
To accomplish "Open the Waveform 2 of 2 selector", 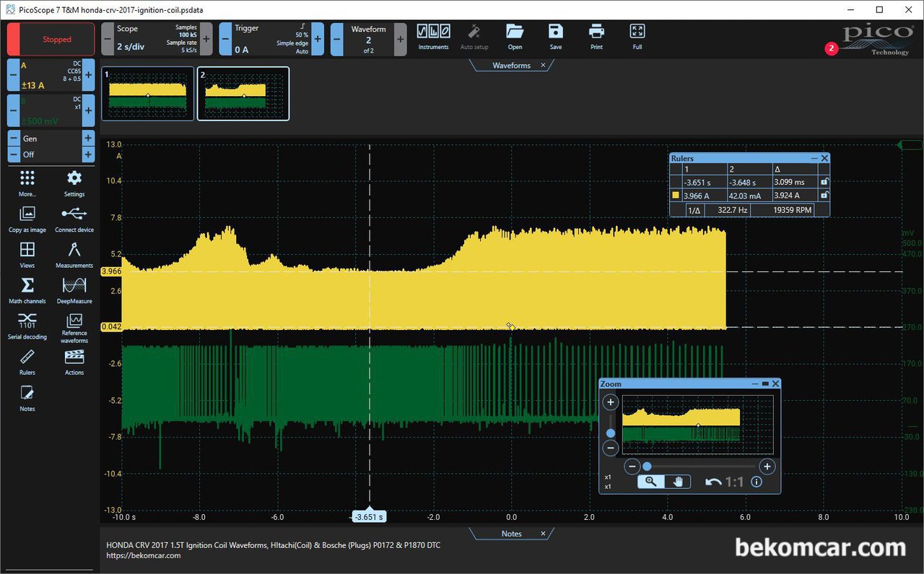I will (368, 39).
